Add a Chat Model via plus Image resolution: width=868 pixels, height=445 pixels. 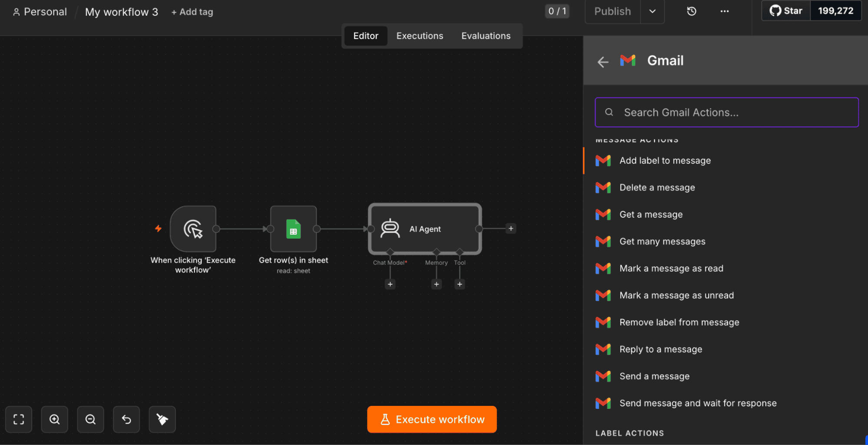point(390,284)
